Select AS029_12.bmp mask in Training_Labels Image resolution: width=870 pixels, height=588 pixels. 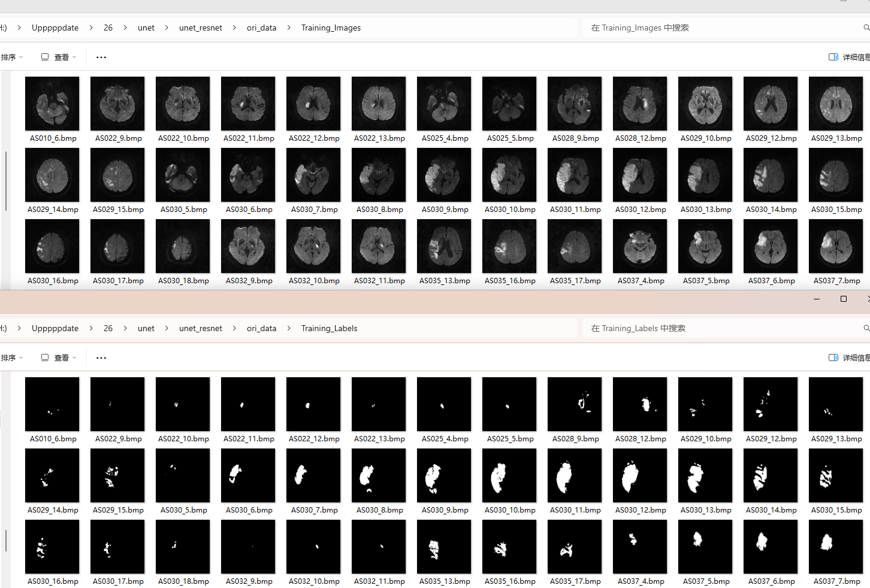point(771,404)
